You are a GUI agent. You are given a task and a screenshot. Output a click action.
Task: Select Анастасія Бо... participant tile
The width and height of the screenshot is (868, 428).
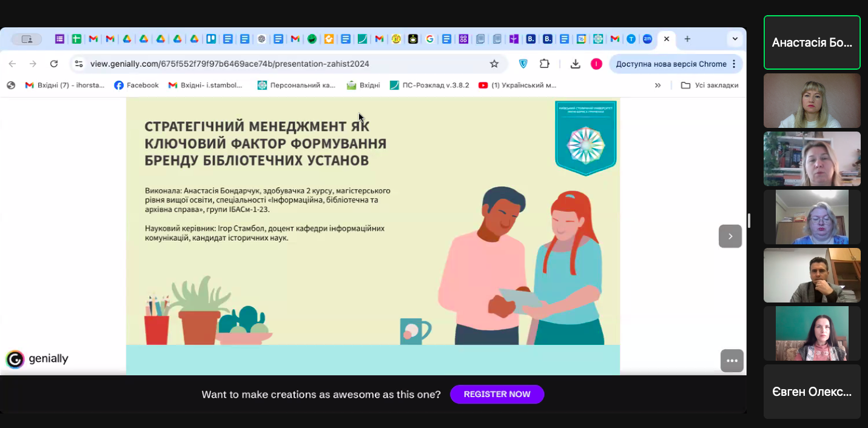(812, 42)
